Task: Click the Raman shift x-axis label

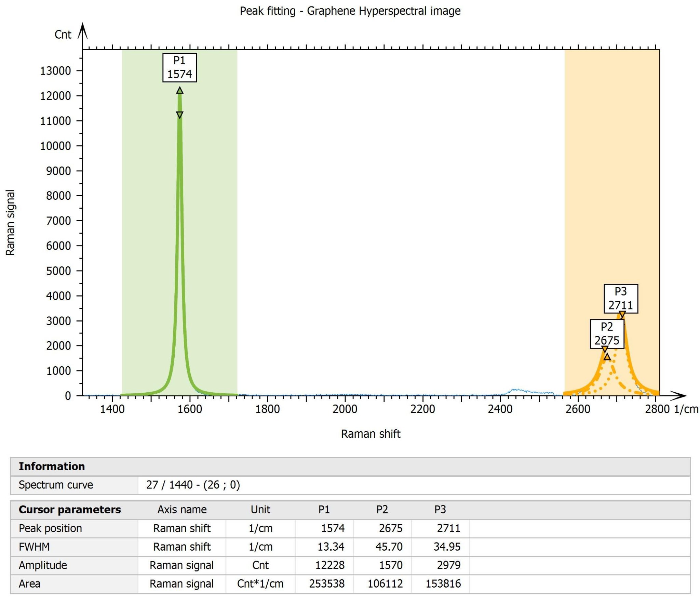Action: (x=371, y=434)
